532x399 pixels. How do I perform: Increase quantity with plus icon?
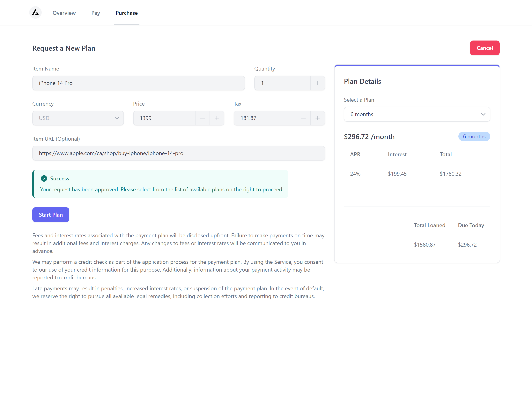coord(317,83)
